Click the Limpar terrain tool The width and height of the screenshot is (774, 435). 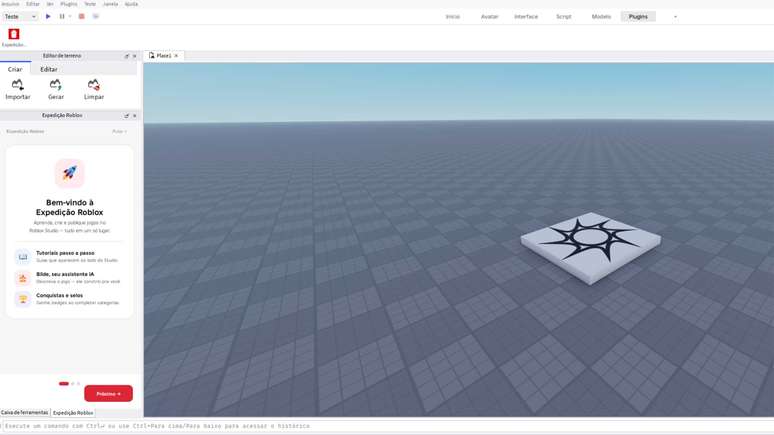point(94,89)
